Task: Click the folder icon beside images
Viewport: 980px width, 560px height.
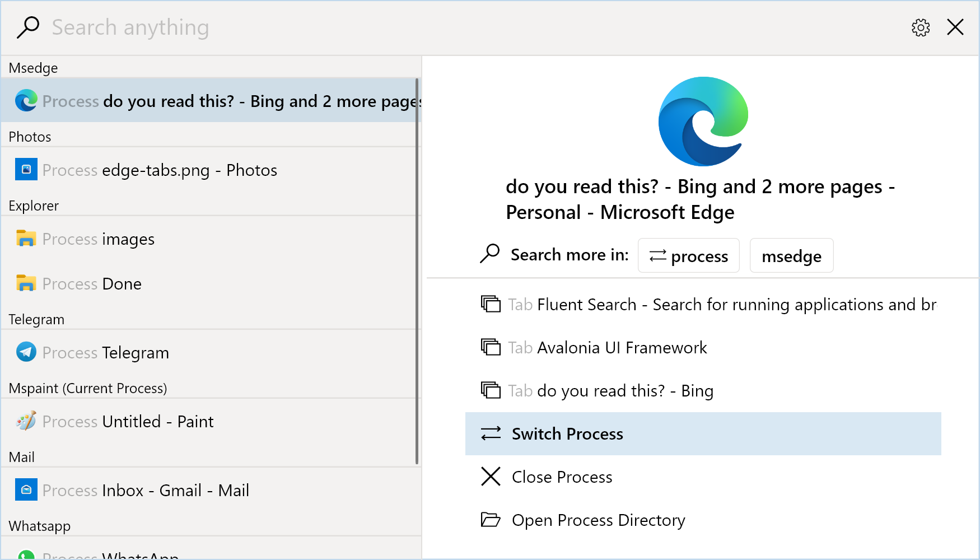Action: pos(26,239)
